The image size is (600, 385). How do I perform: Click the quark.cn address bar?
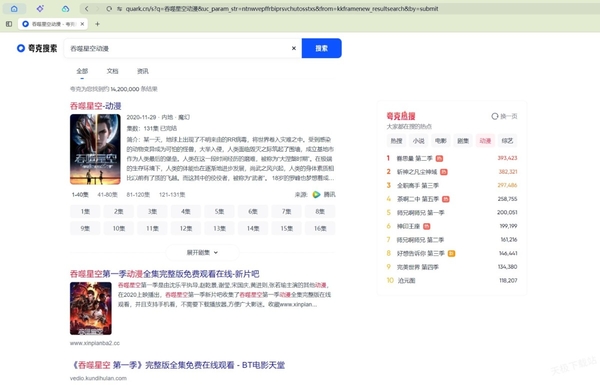pyautogui.click(x=283, y=8)
